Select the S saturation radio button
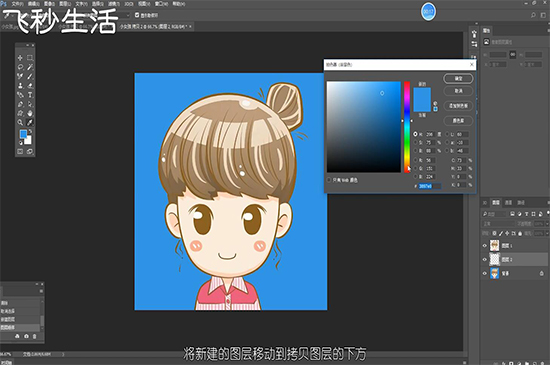 (415, 142)
